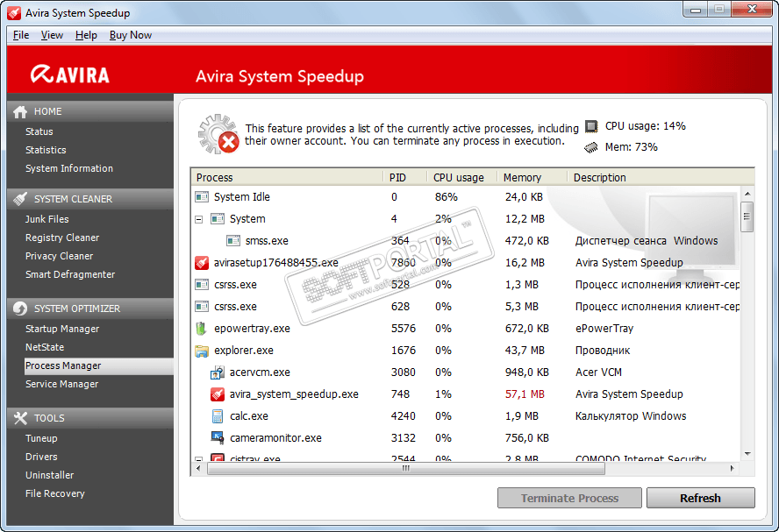The width and height of the screenshot is (779, 532).
Task: Click the Avira logo in the banner
Action: click(x=69, y=74)
